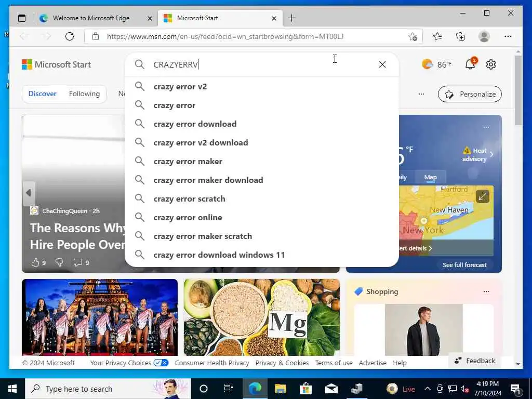532x399 pixels.
Task: Open more feed navigation options
Action: tap(421, 94)
